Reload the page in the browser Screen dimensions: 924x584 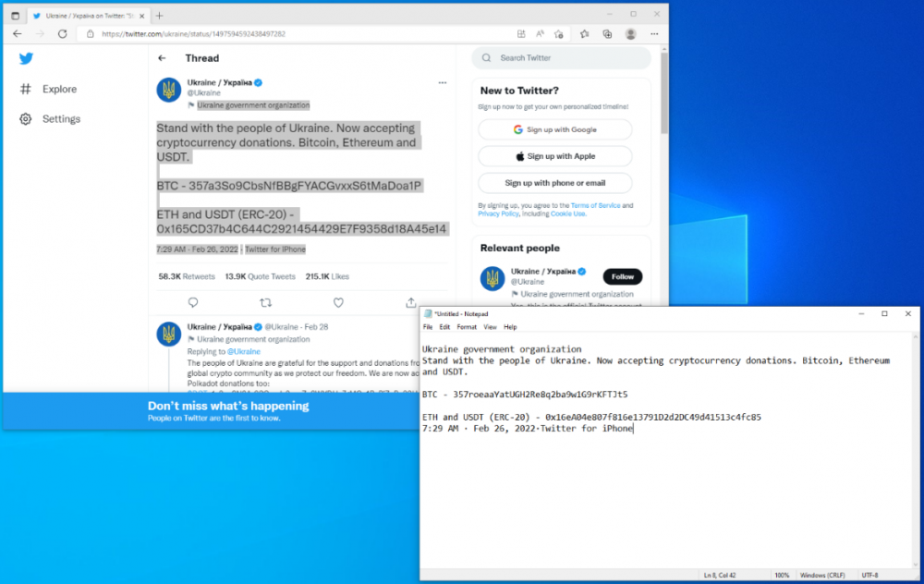63,34
